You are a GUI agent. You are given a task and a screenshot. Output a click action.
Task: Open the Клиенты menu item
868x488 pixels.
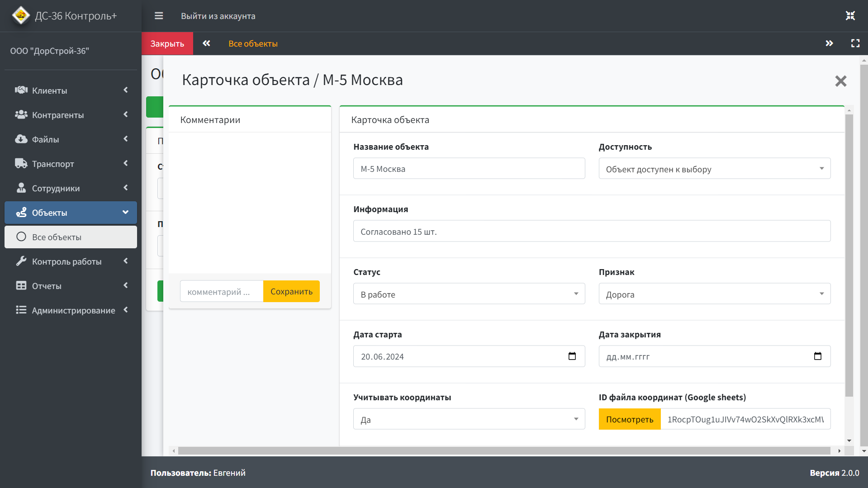(71, 90)
